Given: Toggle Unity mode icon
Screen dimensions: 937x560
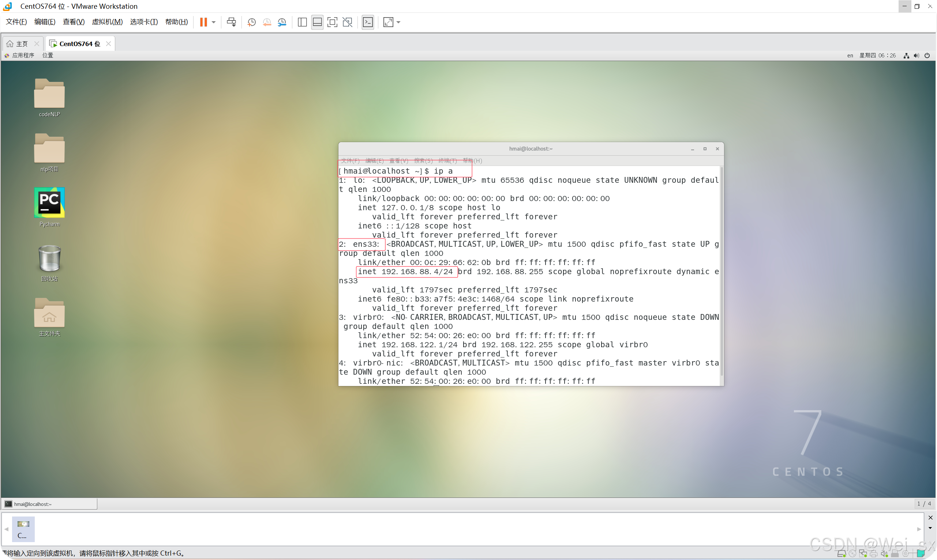Looking at the screenshot, I should click(x=347, y=22).
